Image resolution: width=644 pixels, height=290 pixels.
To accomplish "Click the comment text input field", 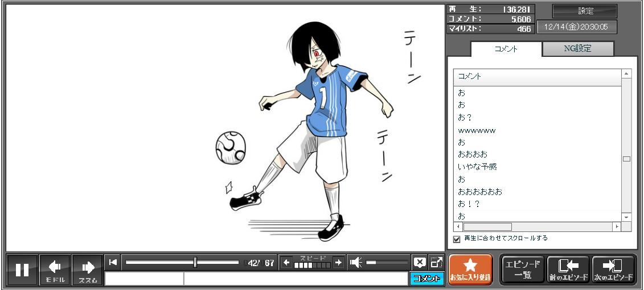I will tap(295, 279).
